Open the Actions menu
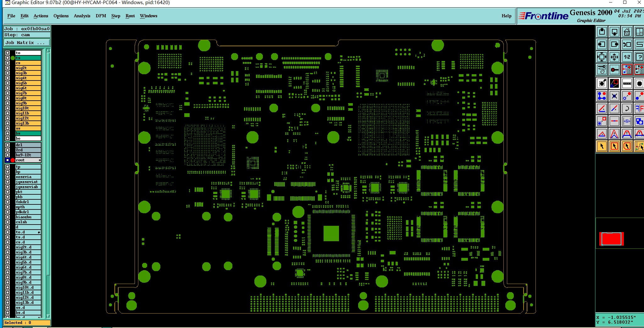Viewport: 644px width, 328px height. [x=41, y=16]
